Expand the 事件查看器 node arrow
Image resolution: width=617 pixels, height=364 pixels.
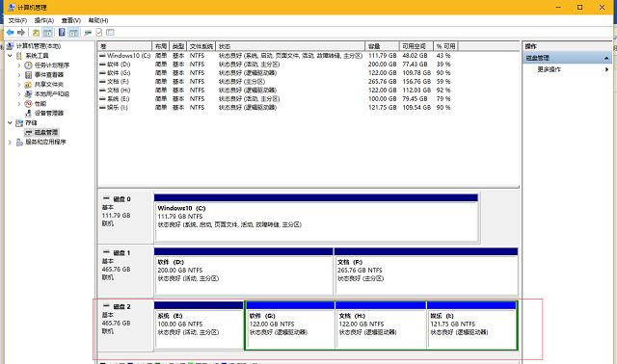[19, 75]
